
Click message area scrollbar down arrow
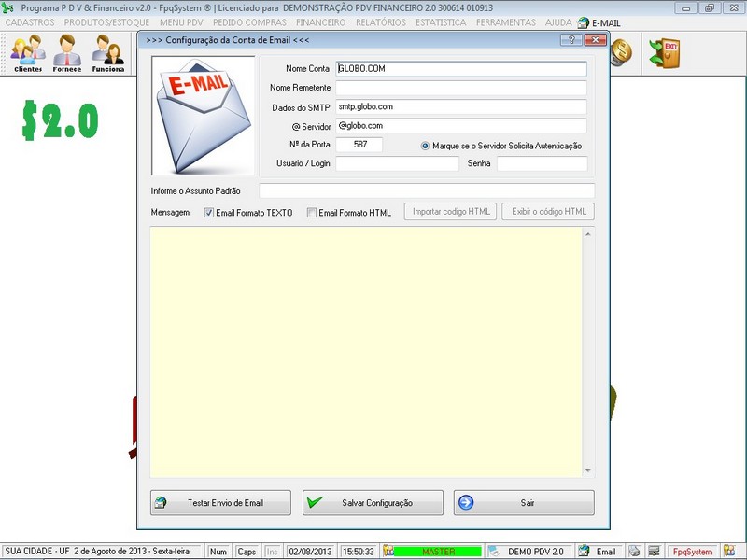pos(588,470)
